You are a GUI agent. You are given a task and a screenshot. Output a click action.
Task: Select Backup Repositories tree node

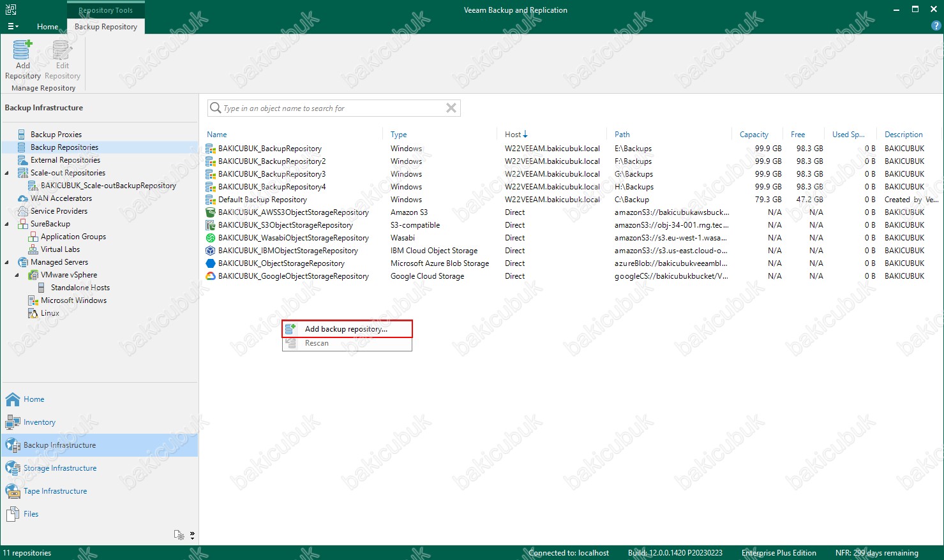click(64, 147)
